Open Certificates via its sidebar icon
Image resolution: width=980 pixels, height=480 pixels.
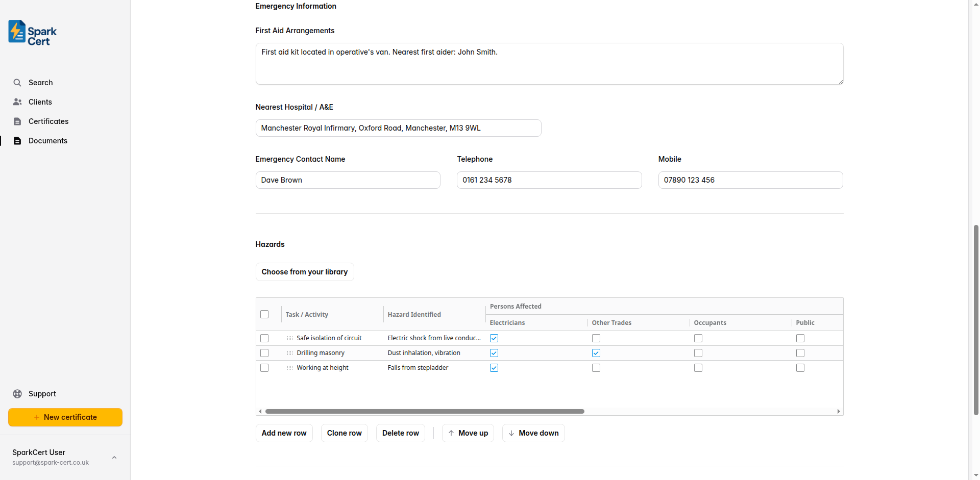[x=17, y=121]
